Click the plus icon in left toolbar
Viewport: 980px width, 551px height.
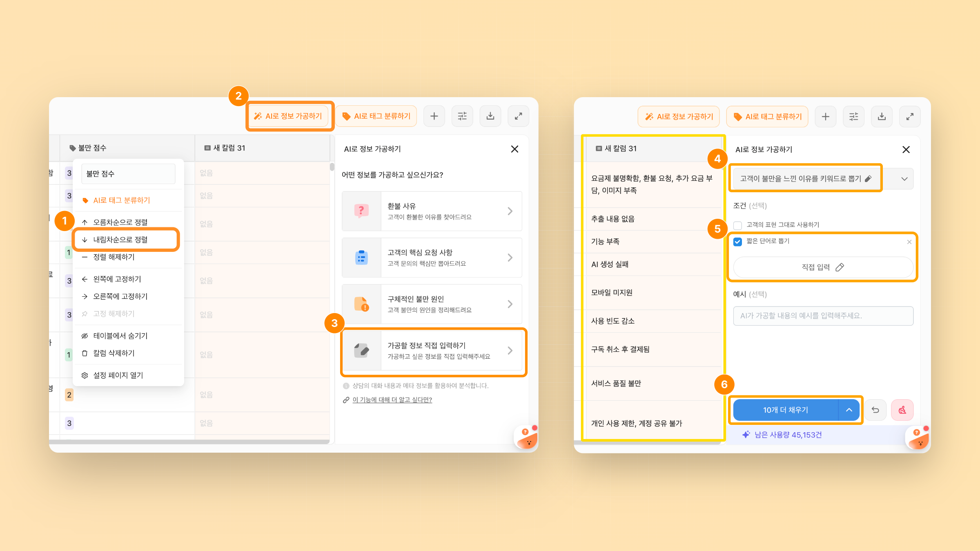coord(434,116)
